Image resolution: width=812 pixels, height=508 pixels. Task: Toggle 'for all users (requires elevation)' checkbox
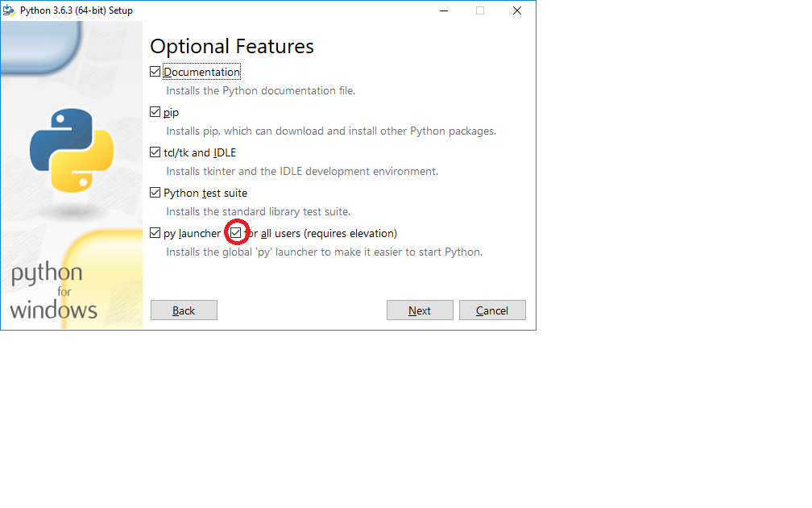236,232
